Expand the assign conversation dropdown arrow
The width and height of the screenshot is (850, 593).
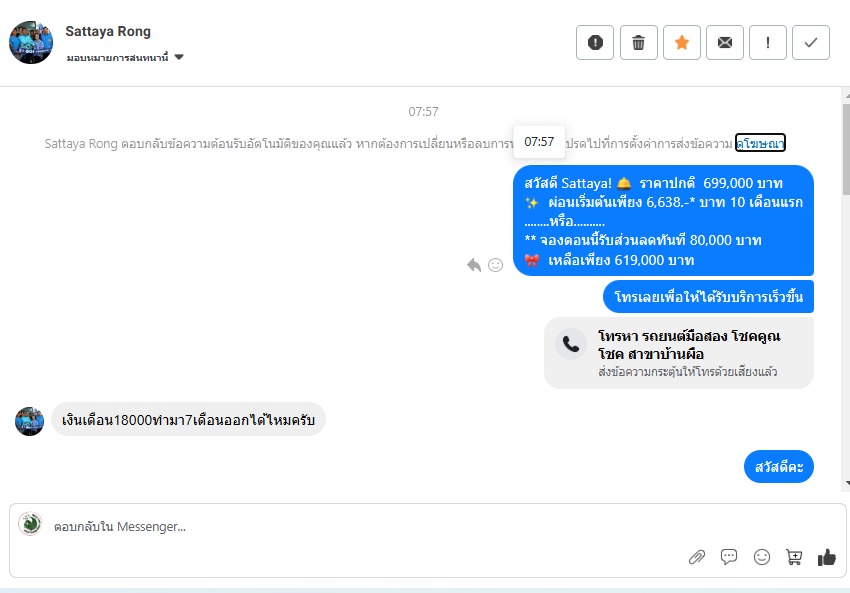(x=179, y=57)
